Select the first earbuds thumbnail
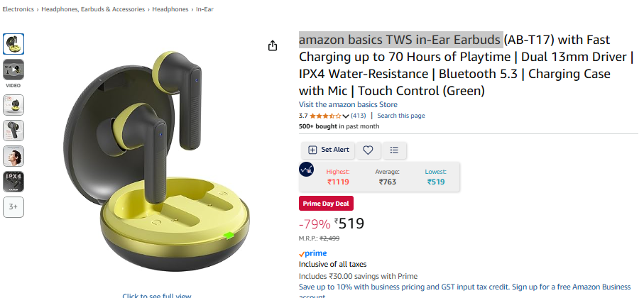 13,44
